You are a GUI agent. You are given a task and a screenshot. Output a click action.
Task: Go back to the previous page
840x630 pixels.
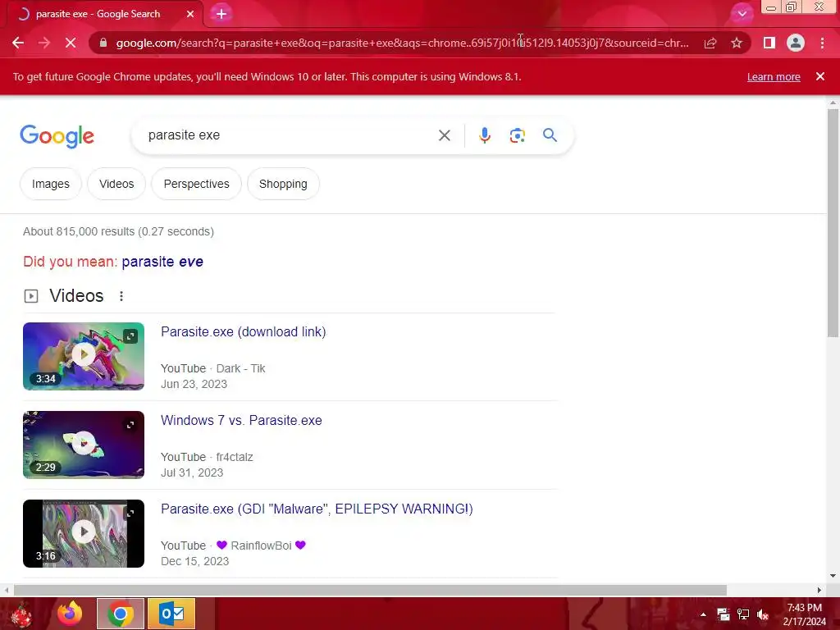[18, 43]
